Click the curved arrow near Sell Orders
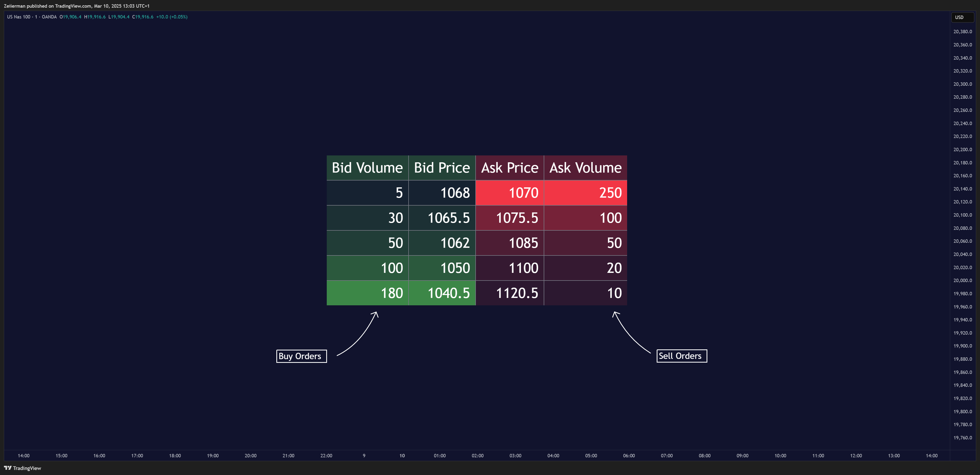 (x=632, y=332)
